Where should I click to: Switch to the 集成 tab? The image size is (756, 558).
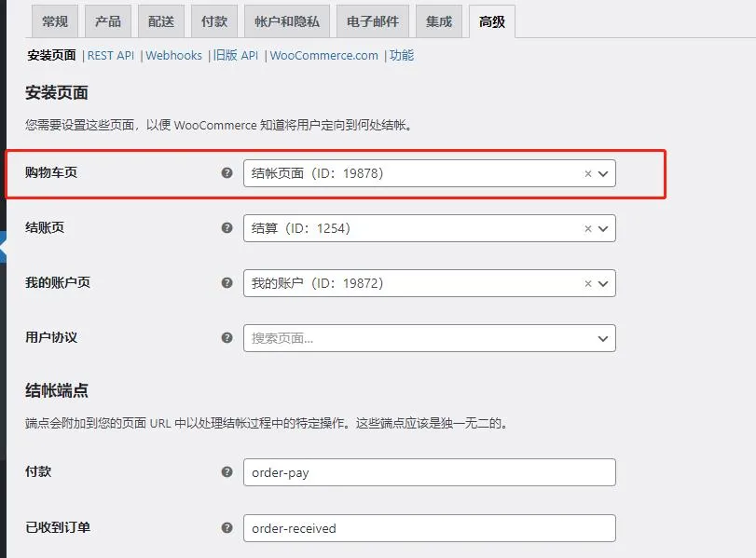click(x=439, y=21)
